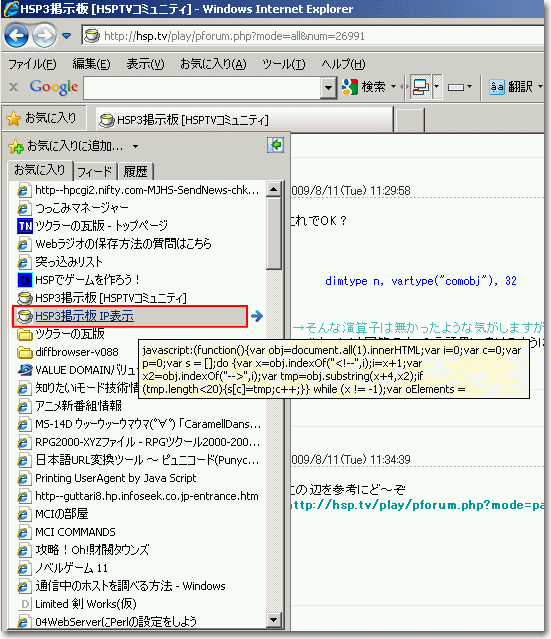Open a new blank browser tab

click(410, 120)
